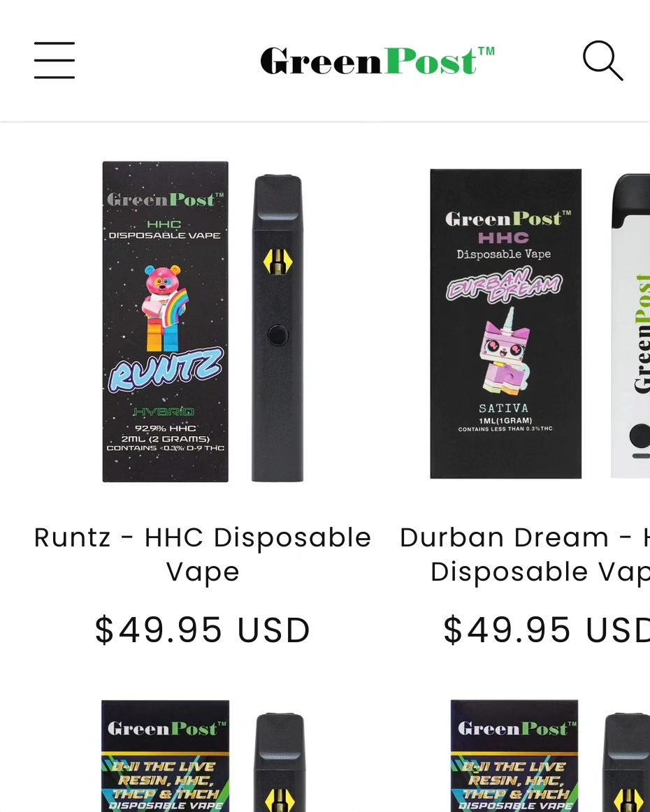The height and width of the screenshot is (812, 650).
Task: Click the Hybrid label on Runtz packaging
Action: click(x=164, y=412)
